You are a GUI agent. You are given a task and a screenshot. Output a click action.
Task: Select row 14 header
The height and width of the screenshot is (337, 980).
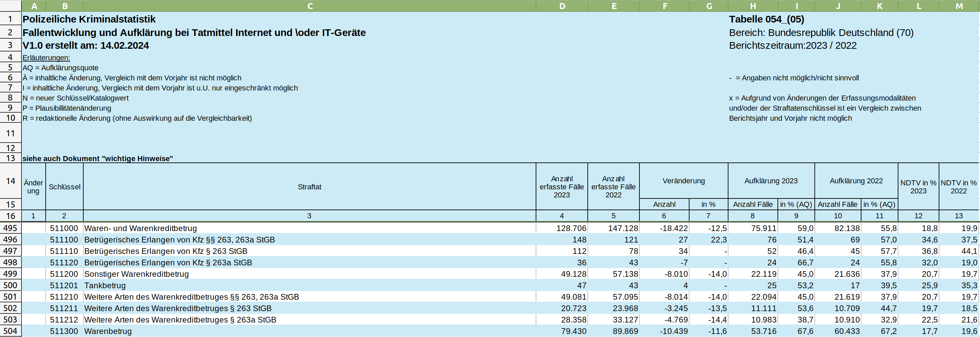point(11,181)
